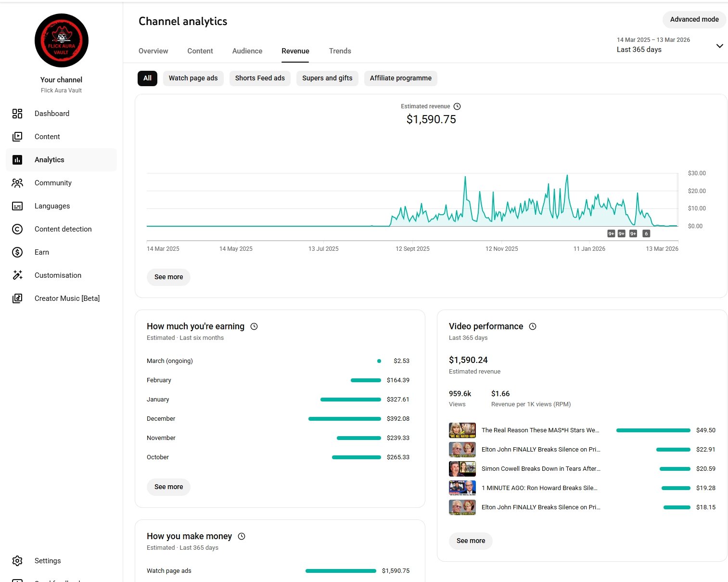Select the Watch page ads filter chip
Image resolution: width=728 pixels, height=582 pixels.
point(193,78)
